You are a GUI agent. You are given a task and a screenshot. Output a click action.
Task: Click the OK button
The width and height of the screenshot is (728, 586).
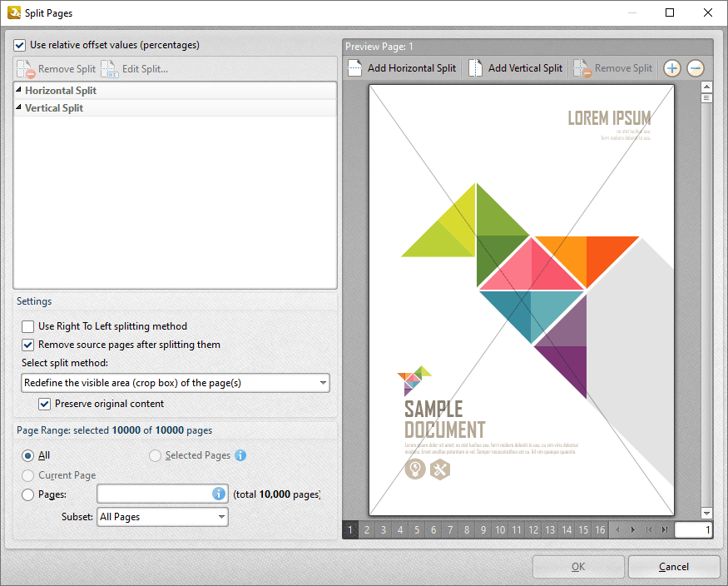(578, 566)
